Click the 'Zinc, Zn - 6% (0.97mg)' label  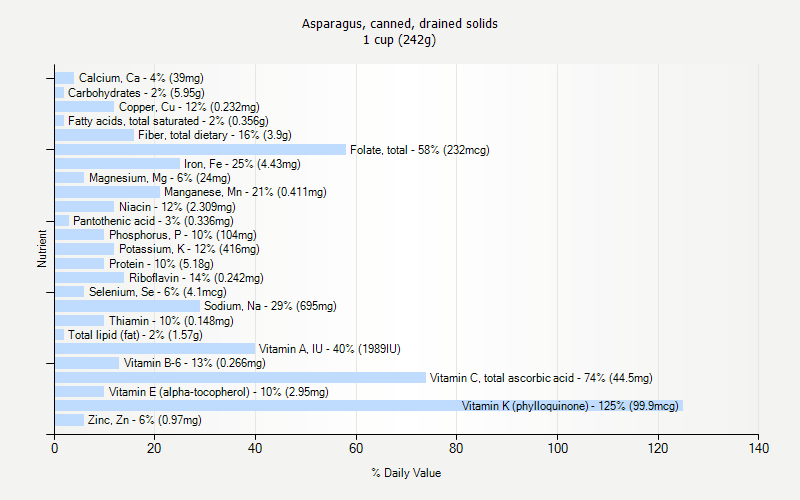[144, 420]
